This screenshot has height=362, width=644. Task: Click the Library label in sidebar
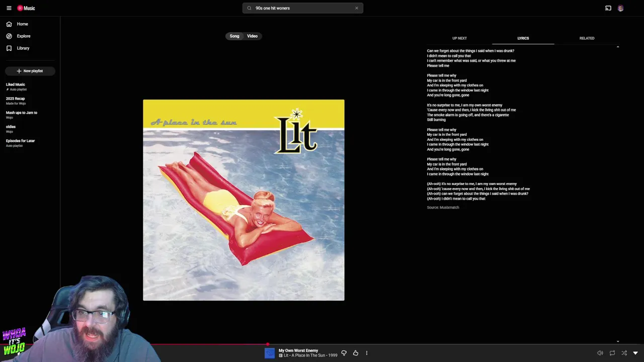[x=23, y=48]
